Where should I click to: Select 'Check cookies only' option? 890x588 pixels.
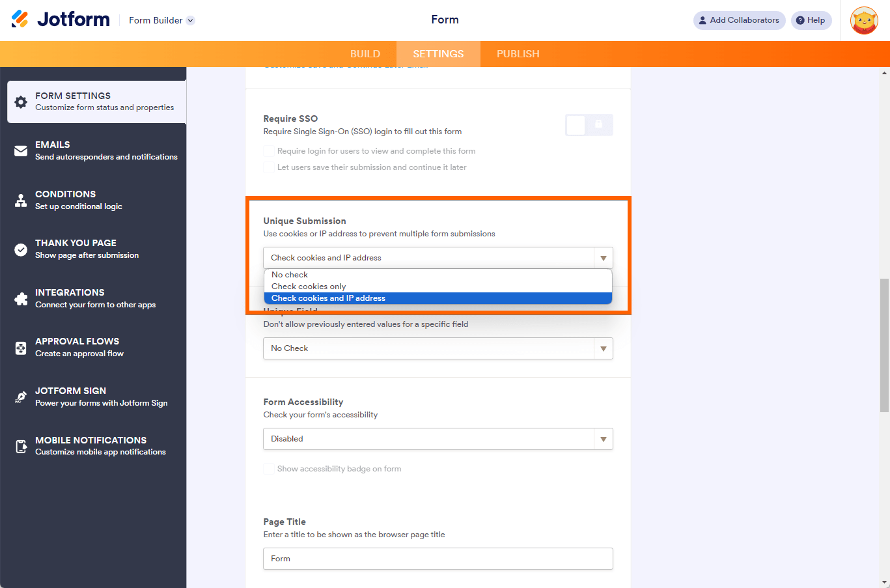pos(309,287)
